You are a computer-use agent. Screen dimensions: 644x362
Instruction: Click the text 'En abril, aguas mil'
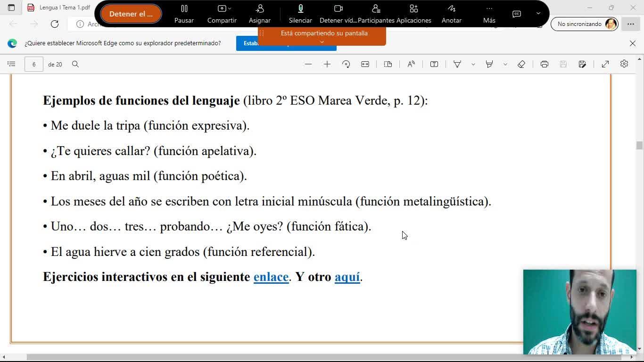click(x=100, y=176)
